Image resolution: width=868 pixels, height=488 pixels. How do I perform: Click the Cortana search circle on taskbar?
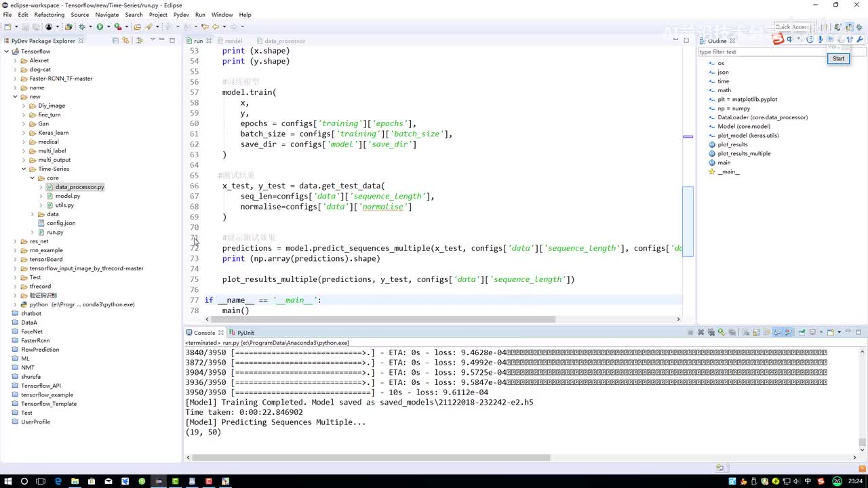click(x=24, y=481)
